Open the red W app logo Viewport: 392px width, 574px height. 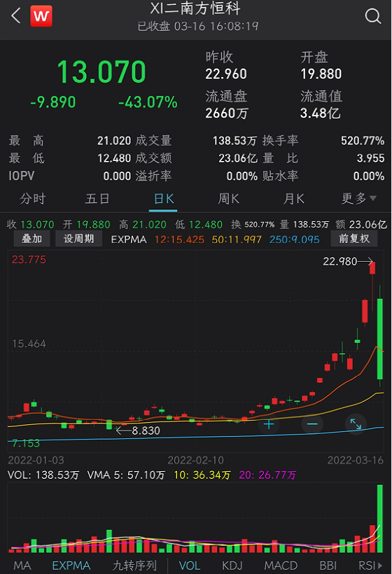(41, 16)
